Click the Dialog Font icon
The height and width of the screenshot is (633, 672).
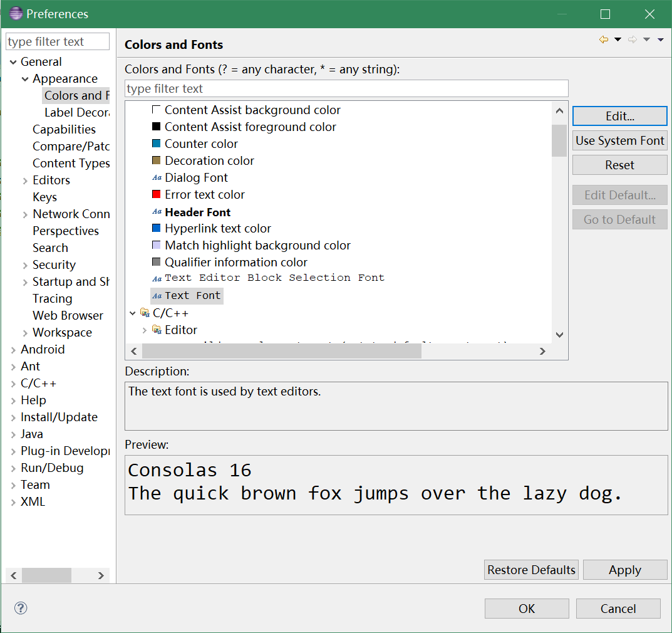coord(157,178)
